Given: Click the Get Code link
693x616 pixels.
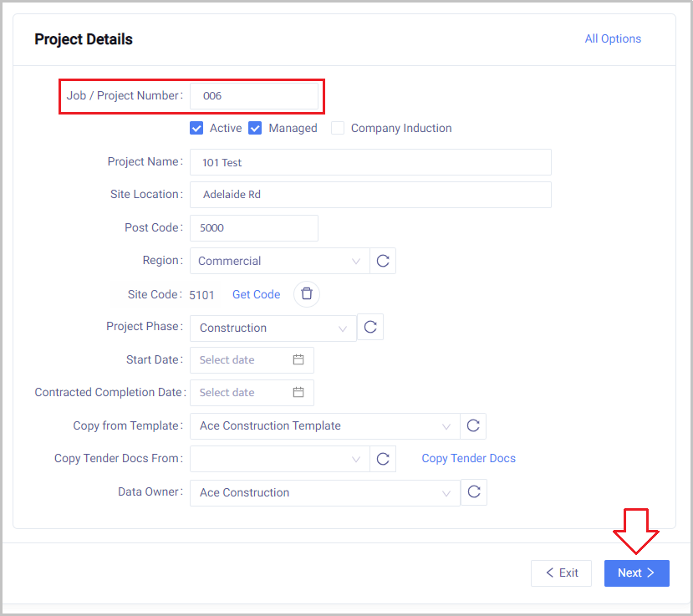Looking at the screenshot, I should (x=256, y=294).
